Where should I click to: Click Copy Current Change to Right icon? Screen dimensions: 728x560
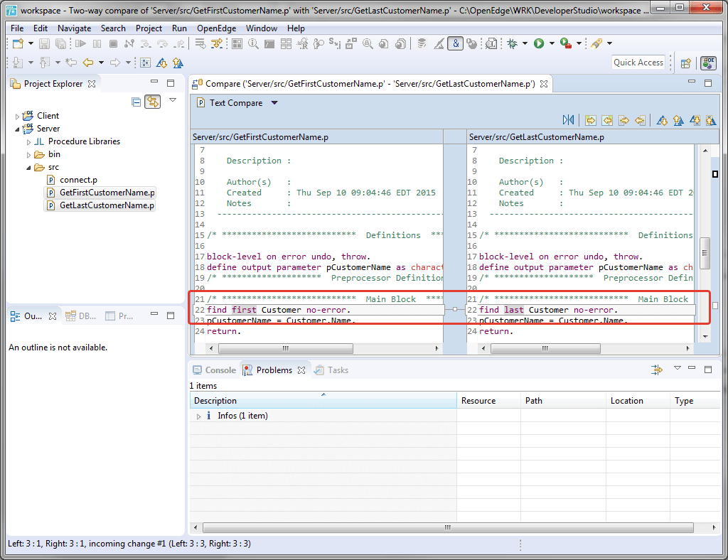click(624, 121)
